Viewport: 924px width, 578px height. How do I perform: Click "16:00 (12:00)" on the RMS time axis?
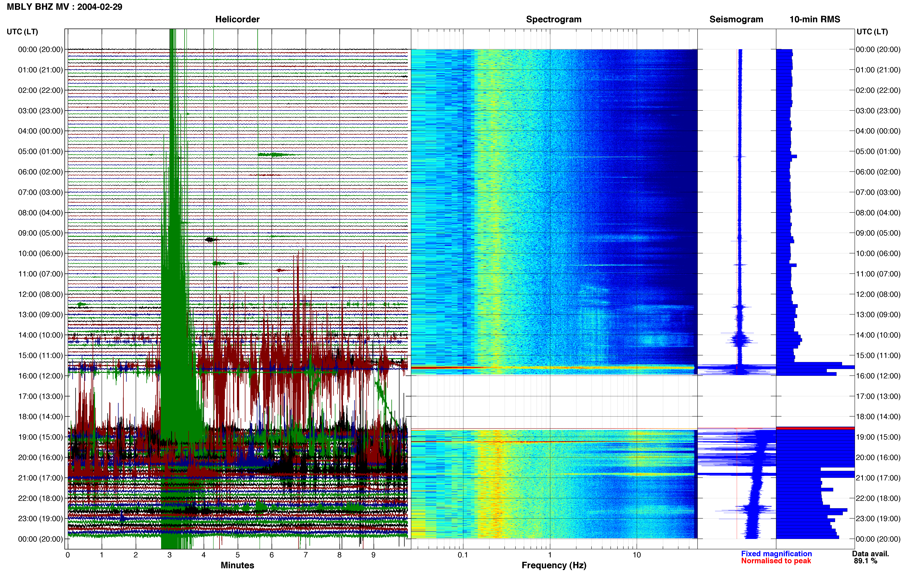[878, 376]
